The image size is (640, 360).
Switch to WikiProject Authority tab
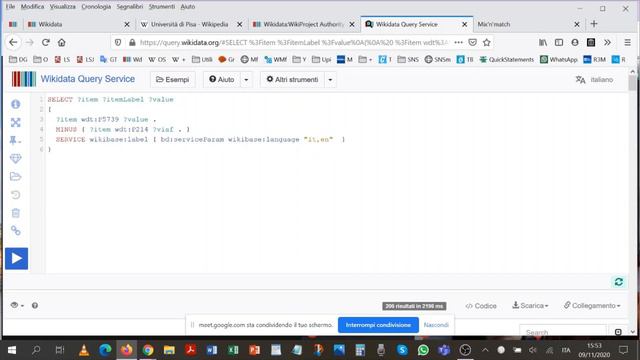[x=303, y=24]
